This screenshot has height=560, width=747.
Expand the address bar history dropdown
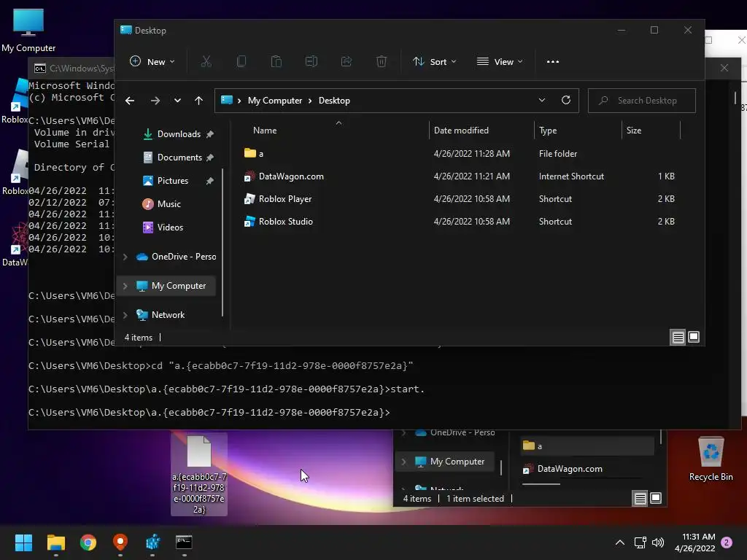(x=542, y=100)
